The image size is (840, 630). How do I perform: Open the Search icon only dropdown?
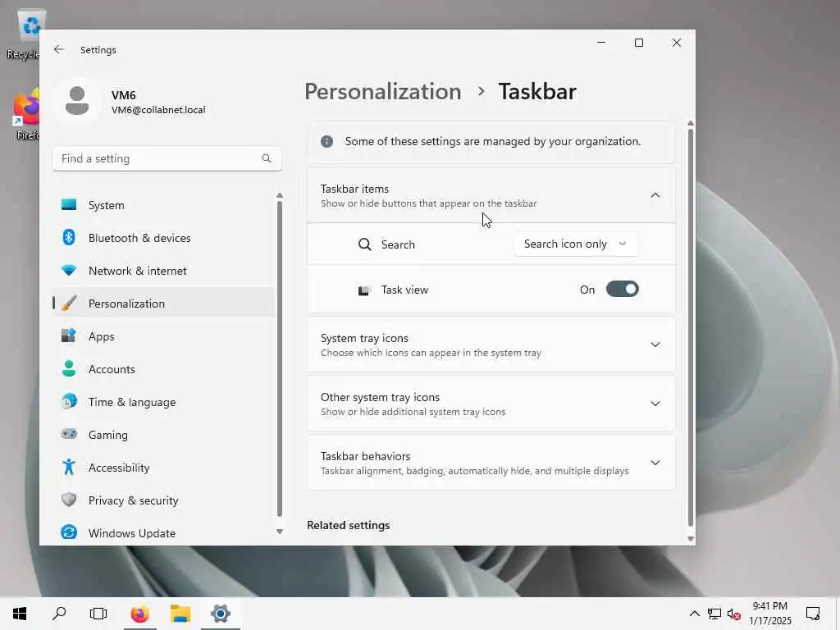tap(576, 244)
